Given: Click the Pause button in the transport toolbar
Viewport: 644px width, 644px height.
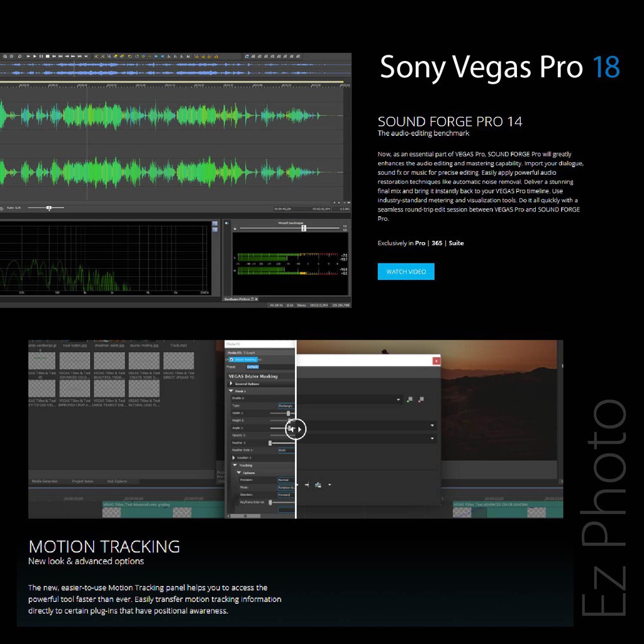Looking at the screenshot, I should point(41,56).
